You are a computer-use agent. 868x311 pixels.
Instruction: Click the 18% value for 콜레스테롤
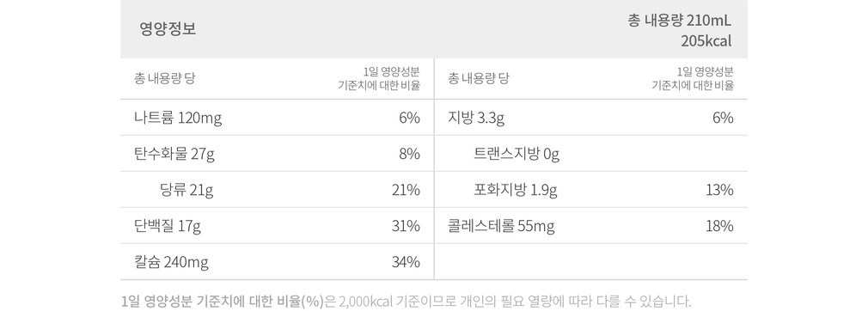click(x=719, y=226)
